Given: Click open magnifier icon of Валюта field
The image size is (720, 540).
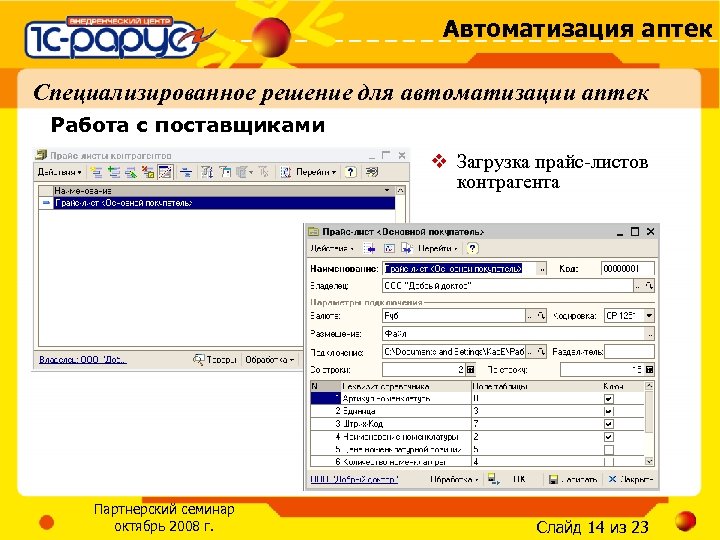Looking at the screenshot, I should pos(541,316).
